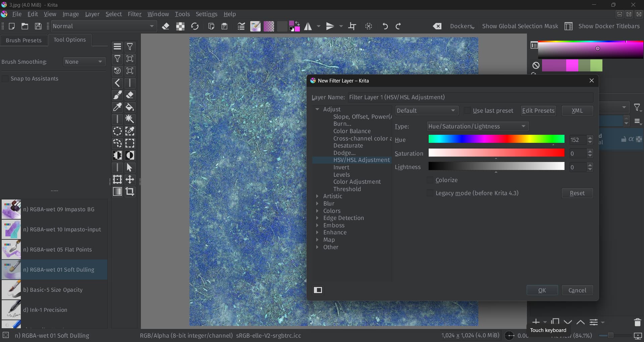Select the Move tool
This screenshot has width=644, height=342.
tap(130, 179)
